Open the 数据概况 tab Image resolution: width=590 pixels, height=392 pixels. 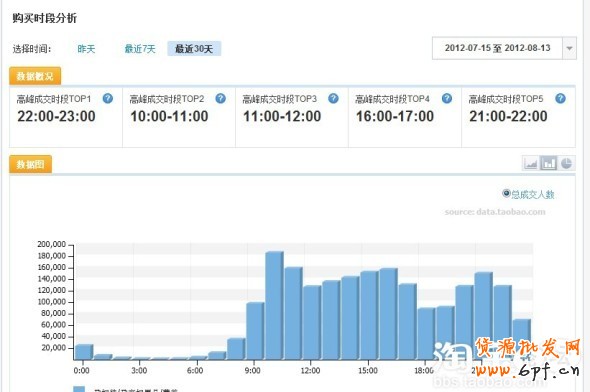click(35, 76)
